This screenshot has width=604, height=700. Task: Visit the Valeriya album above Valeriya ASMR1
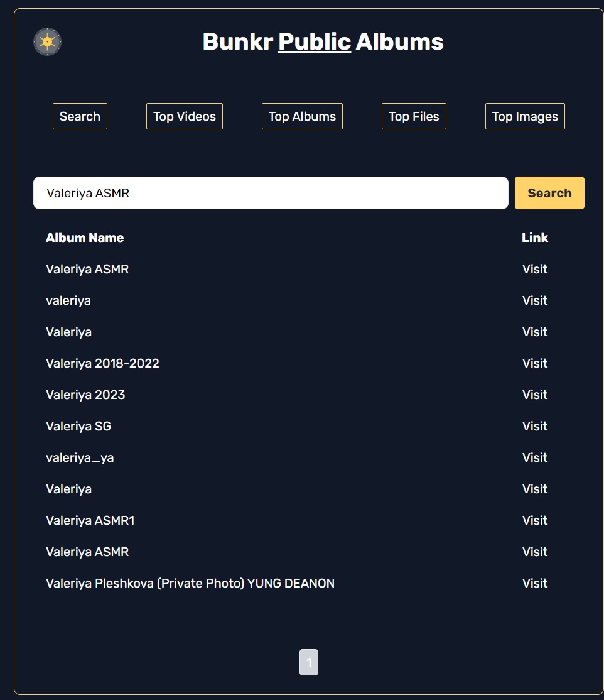(x=534, y=489)
